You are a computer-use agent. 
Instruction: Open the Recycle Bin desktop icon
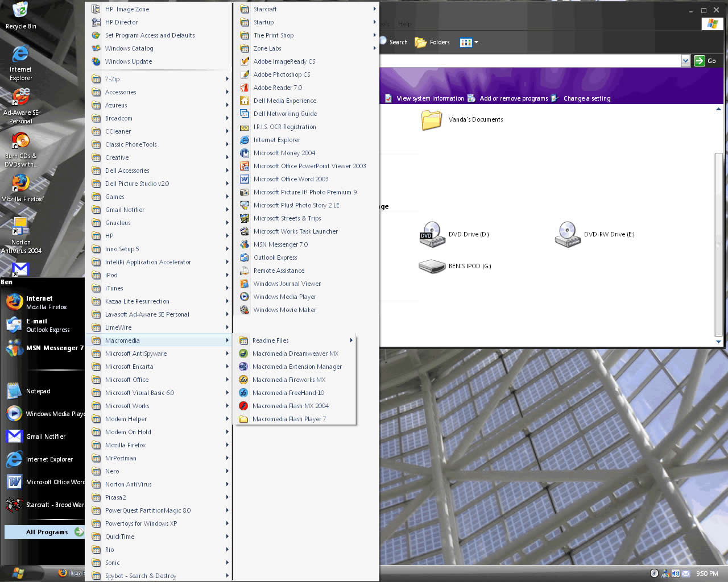click(20, 16)
